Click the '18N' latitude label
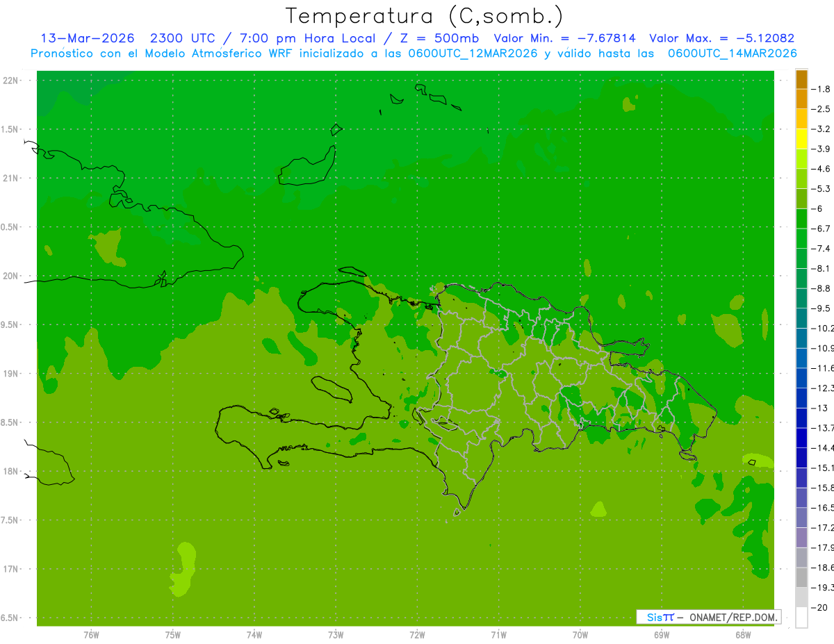 point(11,471)
